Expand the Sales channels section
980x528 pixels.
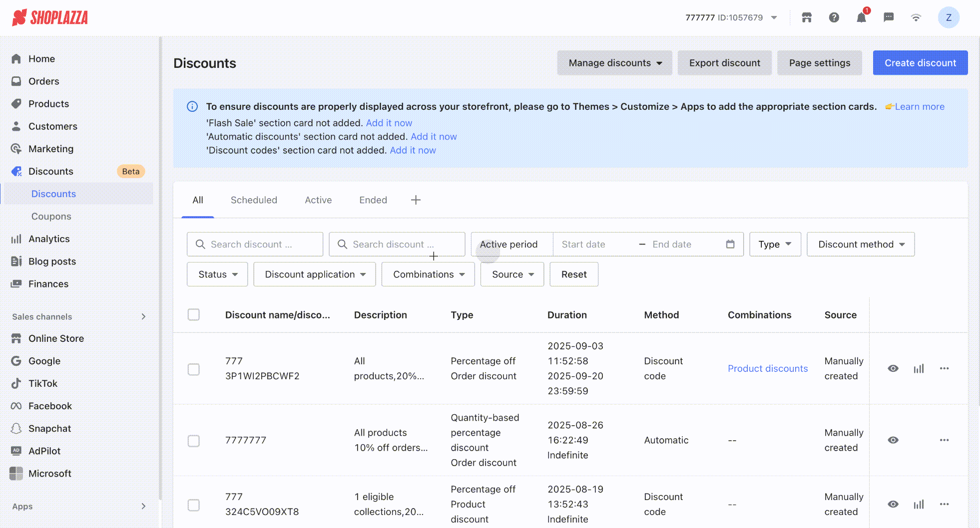[x=143, y=317]
